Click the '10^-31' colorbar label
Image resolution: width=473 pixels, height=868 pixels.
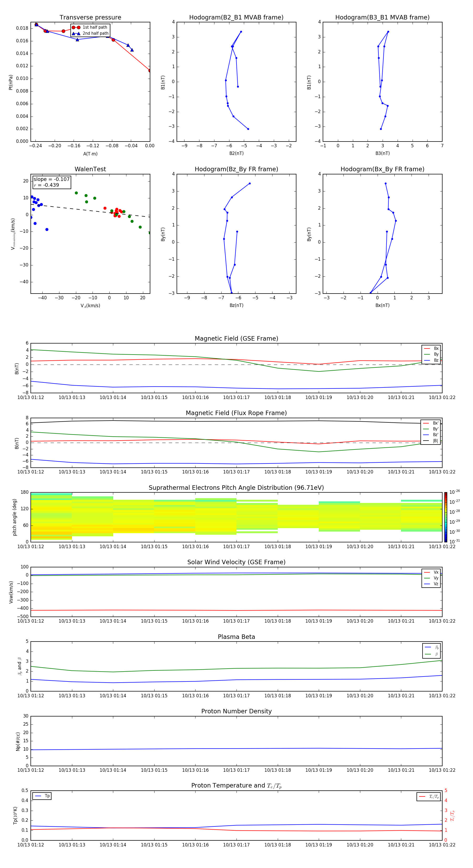(x=455, y=542)
